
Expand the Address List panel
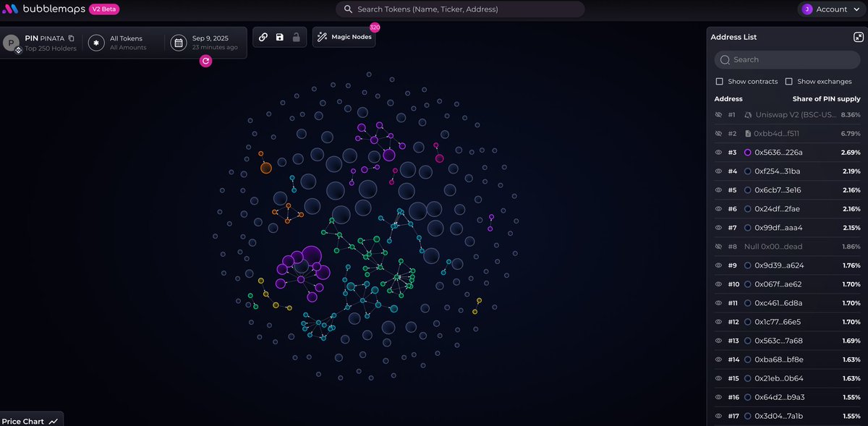[x=858, y=37]
